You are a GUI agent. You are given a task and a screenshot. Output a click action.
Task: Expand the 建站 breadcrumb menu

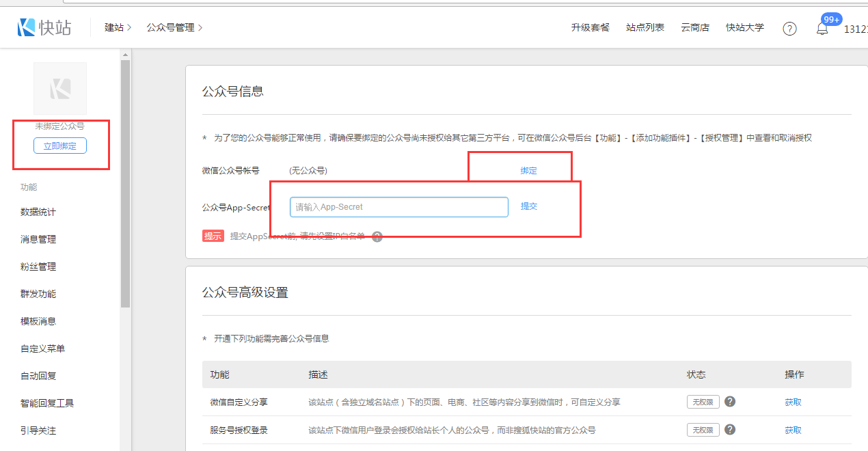tap(118, 28)
